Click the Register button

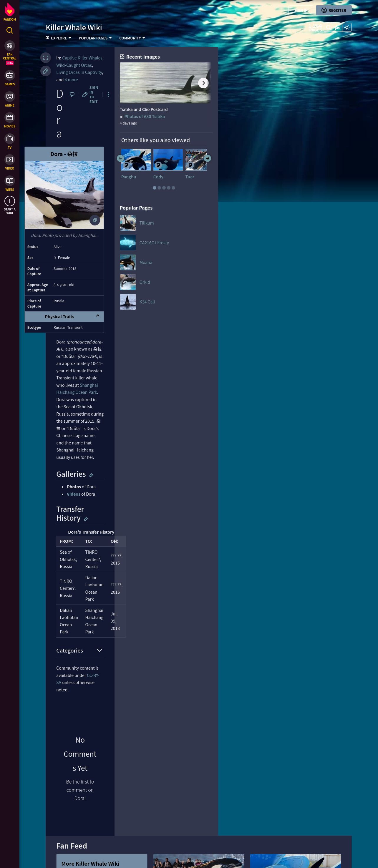point(334,10)
